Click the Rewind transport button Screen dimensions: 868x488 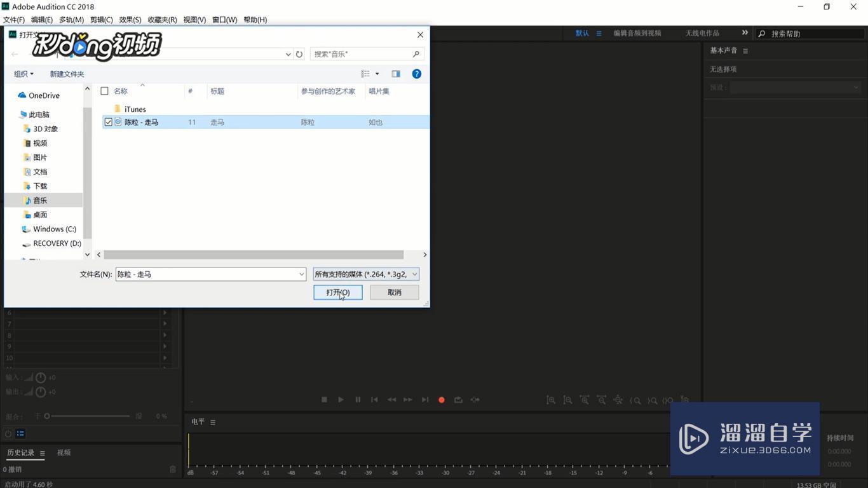[391, 400]
